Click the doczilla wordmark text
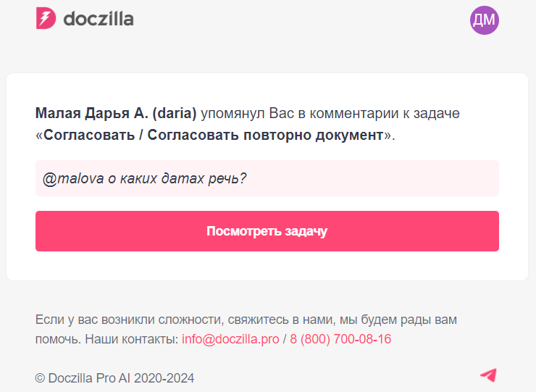The width and height of the screenshot is (536, 392). tap(99, 19)
